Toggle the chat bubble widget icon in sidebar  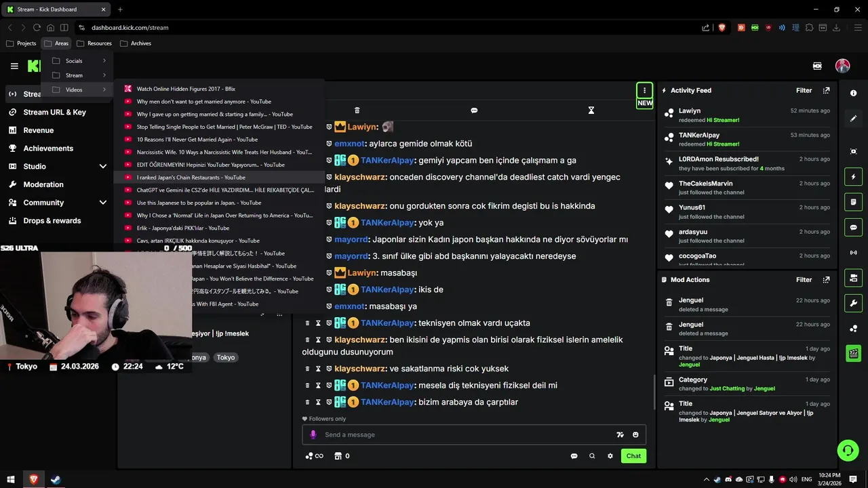[854, 227]
